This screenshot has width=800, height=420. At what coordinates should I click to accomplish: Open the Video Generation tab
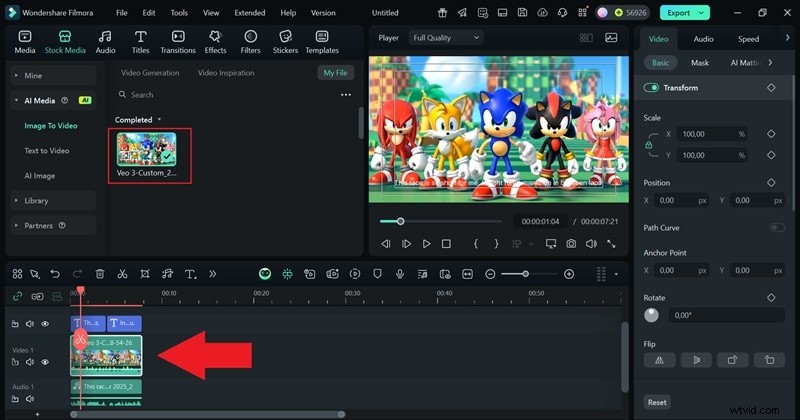coord(150,73)
